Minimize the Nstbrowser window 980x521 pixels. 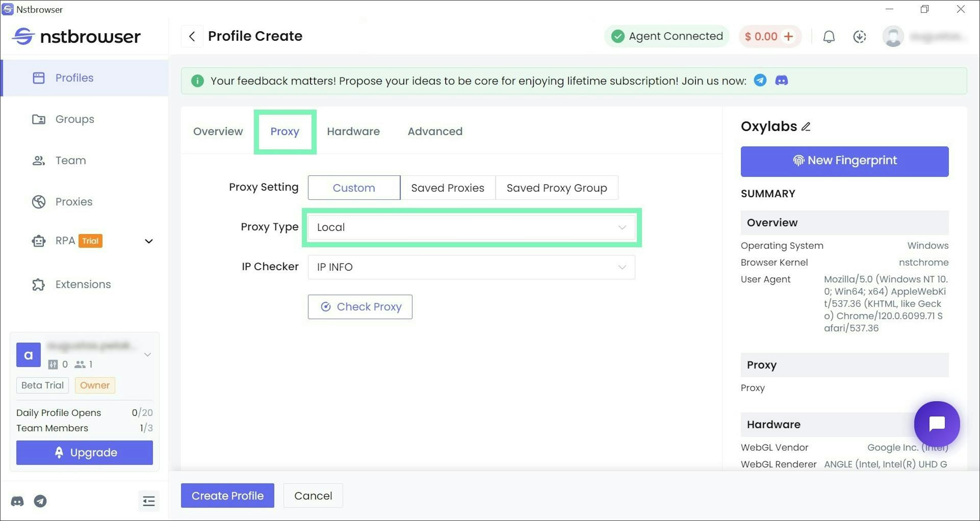coord(889,9)
